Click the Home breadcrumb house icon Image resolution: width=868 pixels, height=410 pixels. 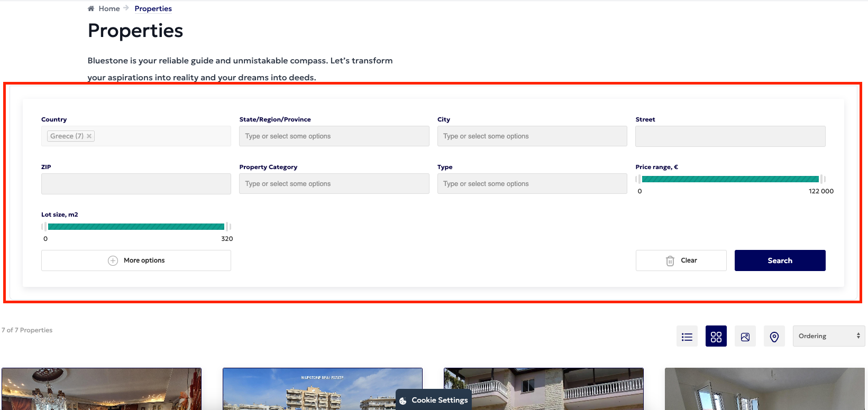(x=91, y=8)
